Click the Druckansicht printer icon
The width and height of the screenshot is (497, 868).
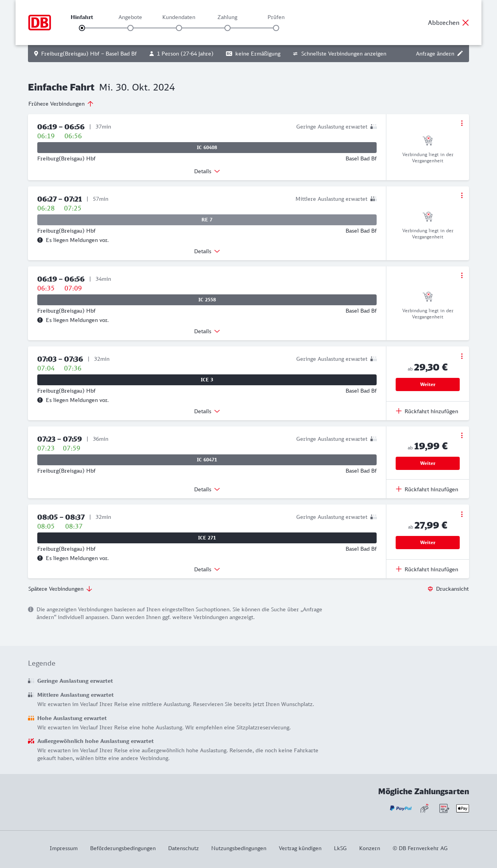click(430, 589)
